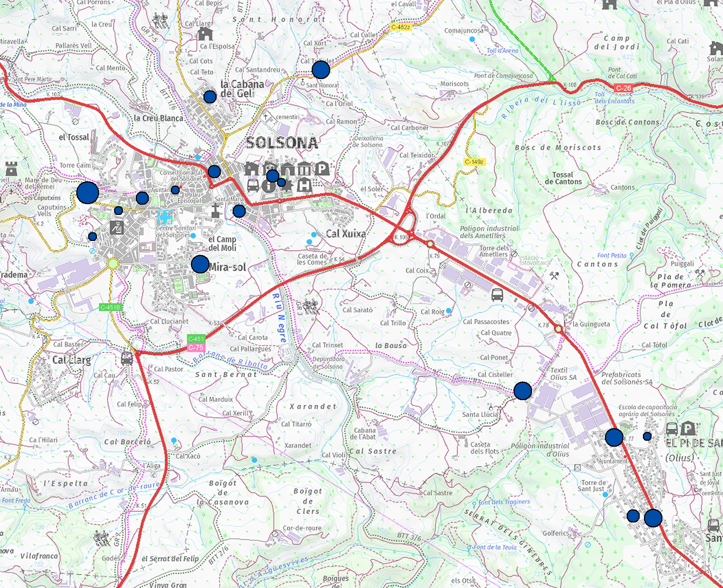Click the SOLSONA town label
Image resolution: width=723 pixels, height=588 pixels.
coord(281,143)
